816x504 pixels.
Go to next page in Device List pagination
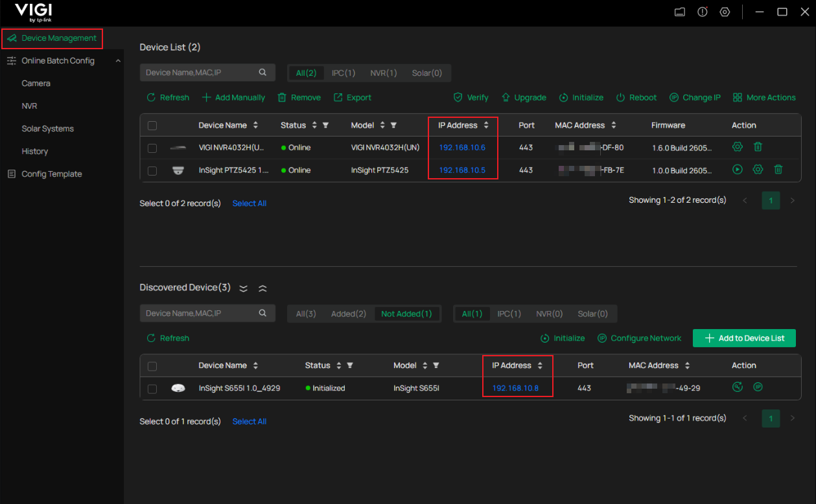coord(792,201)
